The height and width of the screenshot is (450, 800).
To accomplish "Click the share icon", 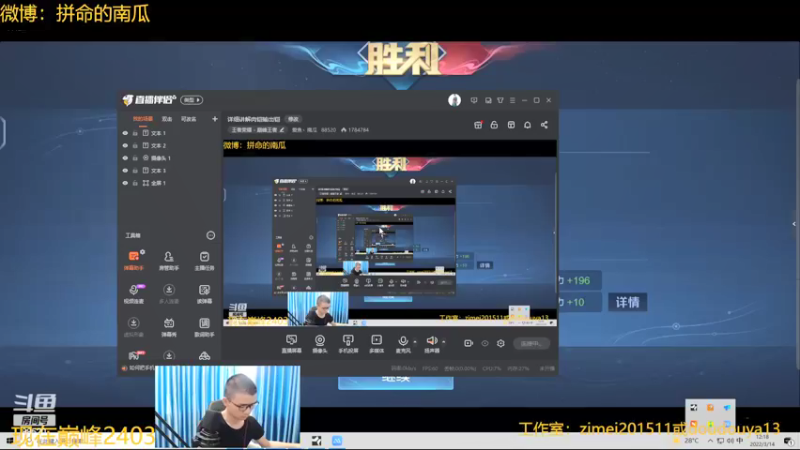I will [544, 125].
